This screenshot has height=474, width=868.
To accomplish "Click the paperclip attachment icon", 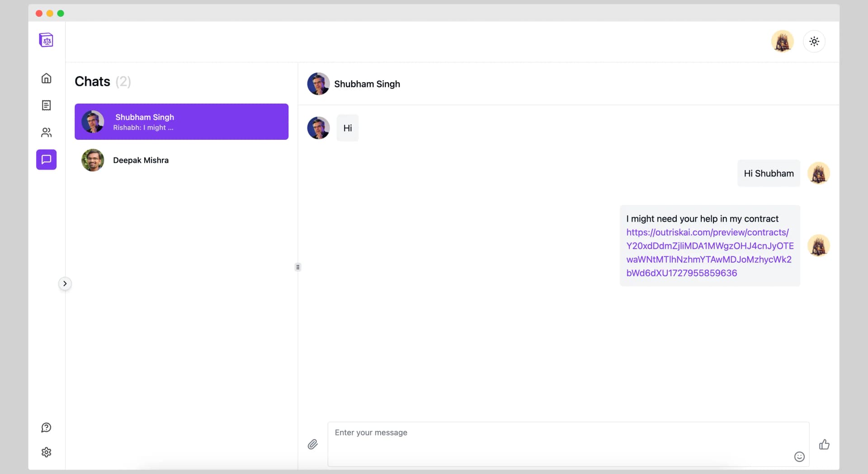I will point(312,445).
